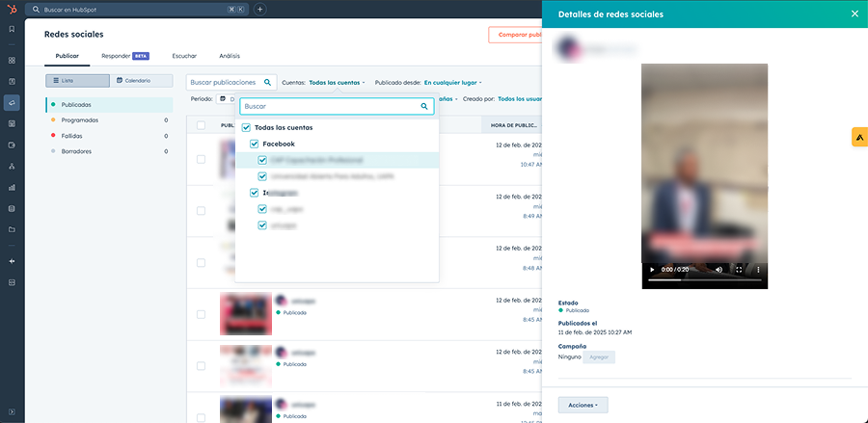This screenshot has width=868, height=423.
Task: Check the select-all checkbox in table header
Action: pyautogui.click(x=201, y=125)
